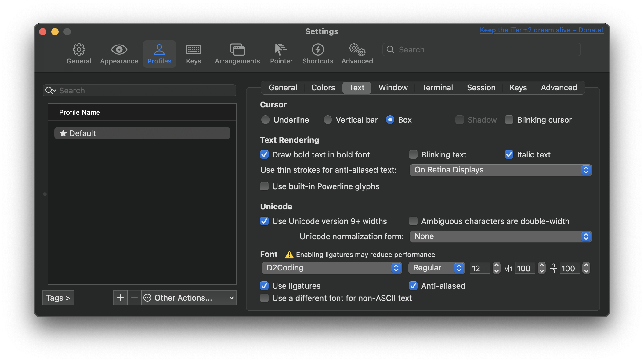644x362 pixels.
Task: Enable the Blinking cursor checkbox
Action: [509, 120]
